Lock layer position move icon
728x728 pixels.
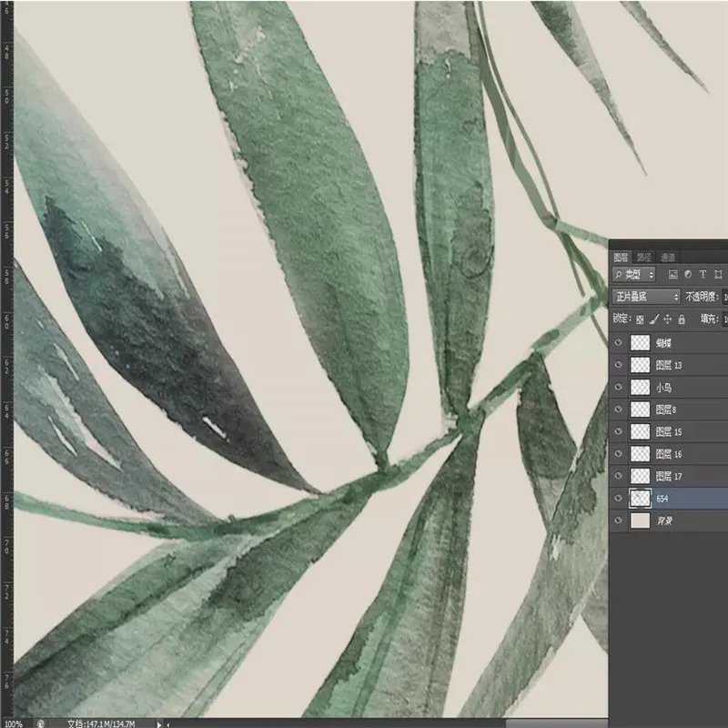[668, 319]
